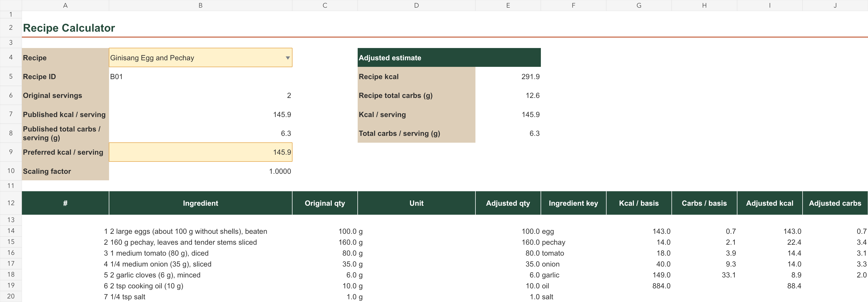Click the Total carbs / serving value 6.3
The image size is (868, 302).
click(534, 133)
